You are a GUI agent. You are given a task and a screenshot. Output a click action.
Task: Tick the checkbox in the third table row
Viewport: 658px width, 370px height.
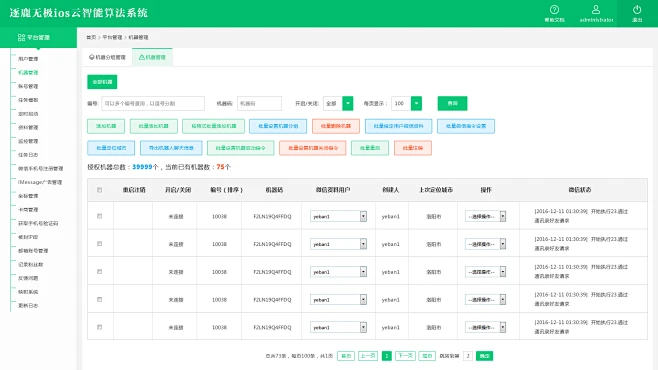tap(99, 271)
